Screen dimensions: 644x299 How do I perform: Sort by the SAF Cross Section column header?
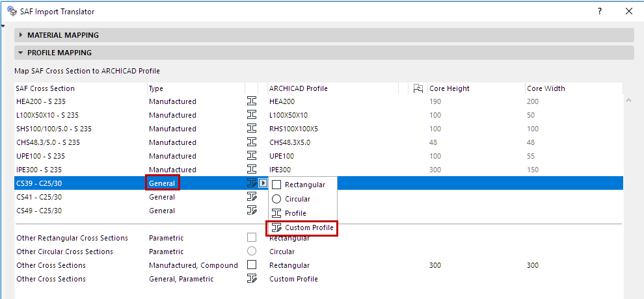coord(45,88)
